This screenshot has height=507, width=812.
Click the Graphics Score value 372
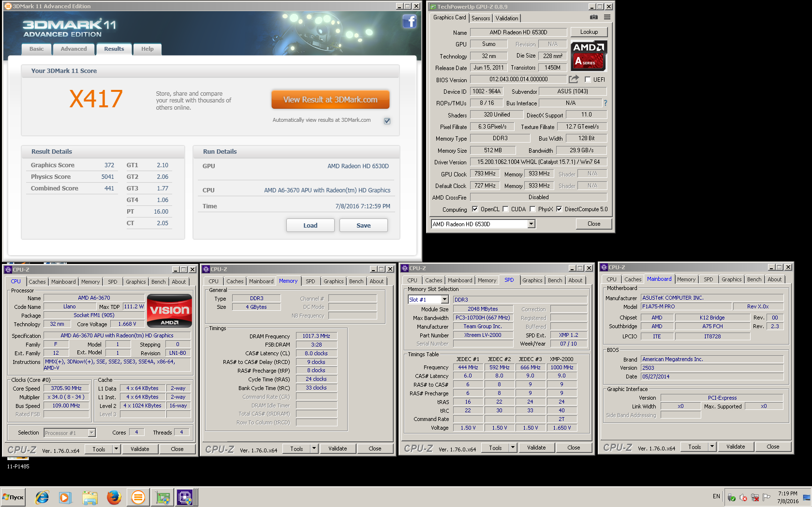(x=109, y=165)
